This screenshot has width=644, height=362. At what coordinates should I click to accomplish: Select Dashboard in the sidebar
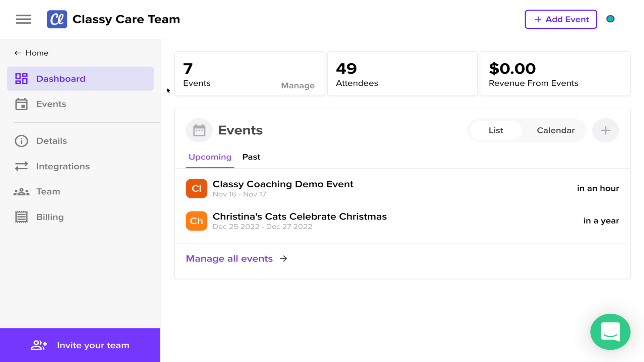coord(80,78)
